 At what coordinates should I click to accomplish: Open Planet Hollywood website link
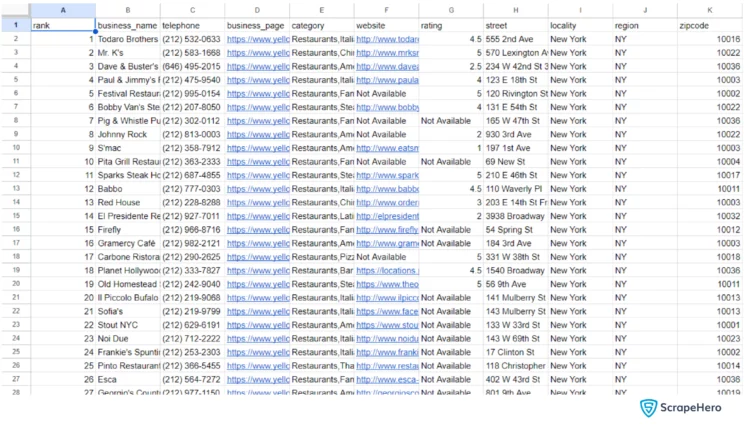387,271
